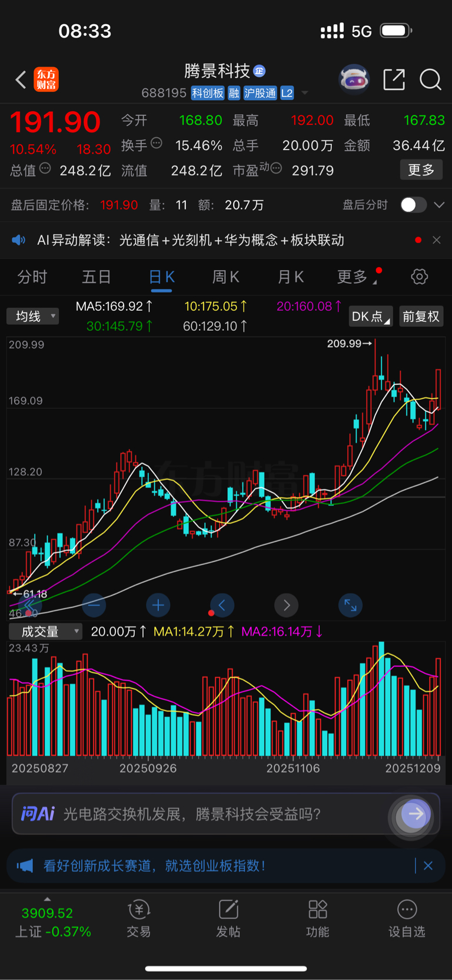Tap the 191.90 current price
The height and width of the screenshot is (980, 452).
pos(55,122)
